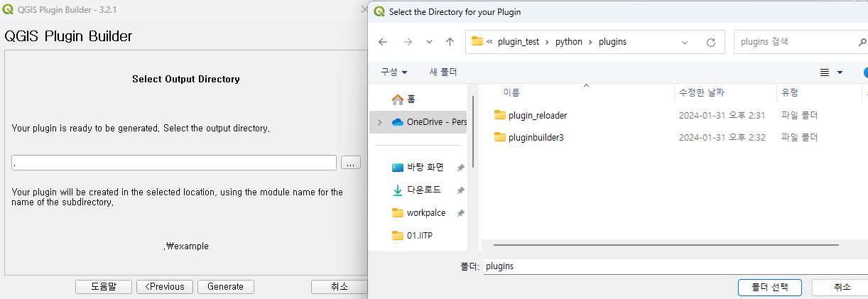
Task: Click the QGIS logo in directory dialog title
Action: click(x=379, y=12)
